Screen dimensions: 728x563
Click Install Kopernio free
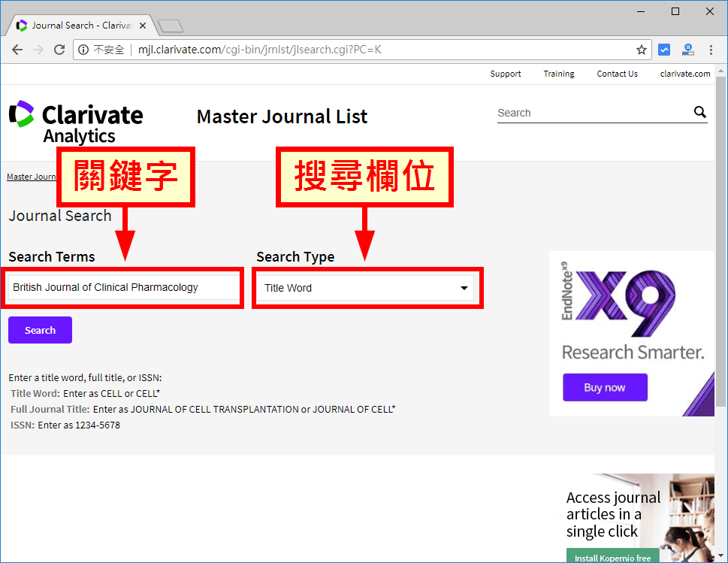tap(612, 557)
